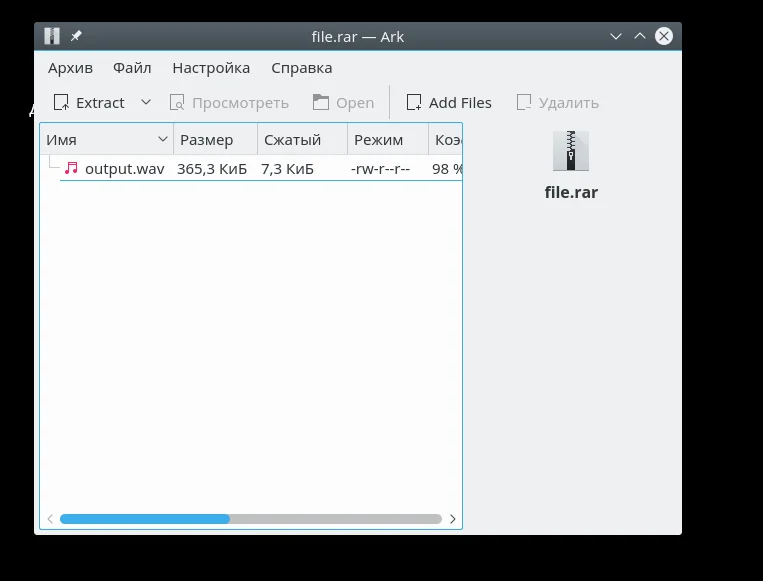The width and height of the screenshot is (763, 581).
Task: Click the music note icon of output.wav
Action: 71,168
